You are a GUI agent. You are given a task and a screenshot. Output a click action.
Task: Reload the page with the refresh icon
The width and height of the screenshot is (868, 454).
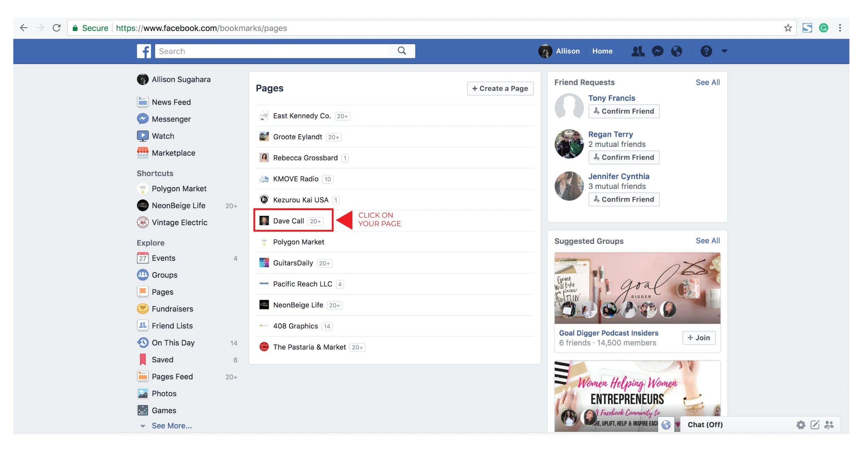[57, 28]
